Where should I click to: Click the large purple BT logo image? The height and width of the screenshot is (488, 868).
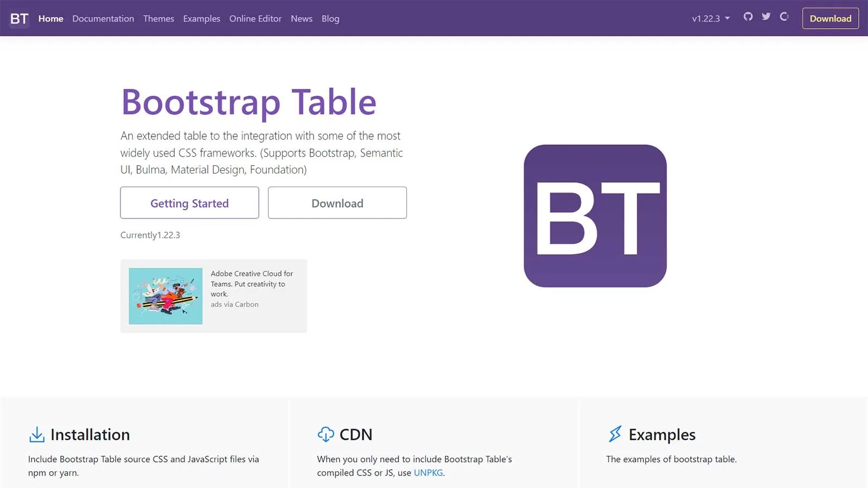pyautogui.click(x=595, y=216)
